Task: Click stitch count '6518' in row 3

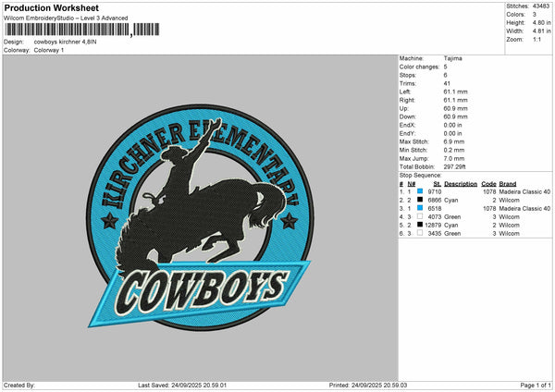Action: (435, 208)
